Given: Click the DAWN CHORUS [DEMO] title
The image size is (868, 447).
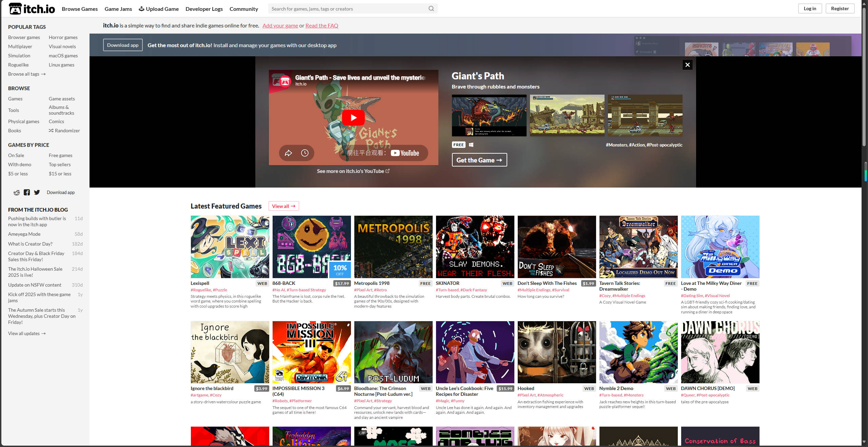Looking at the screenshot, I should 708,388.
